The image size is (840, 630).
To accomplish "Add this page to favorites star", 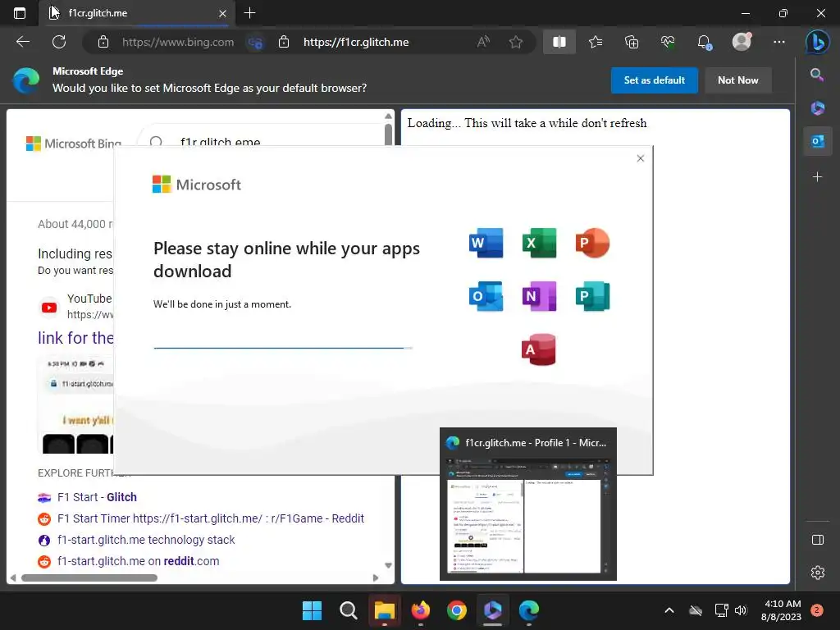I will tap(516, 42).
